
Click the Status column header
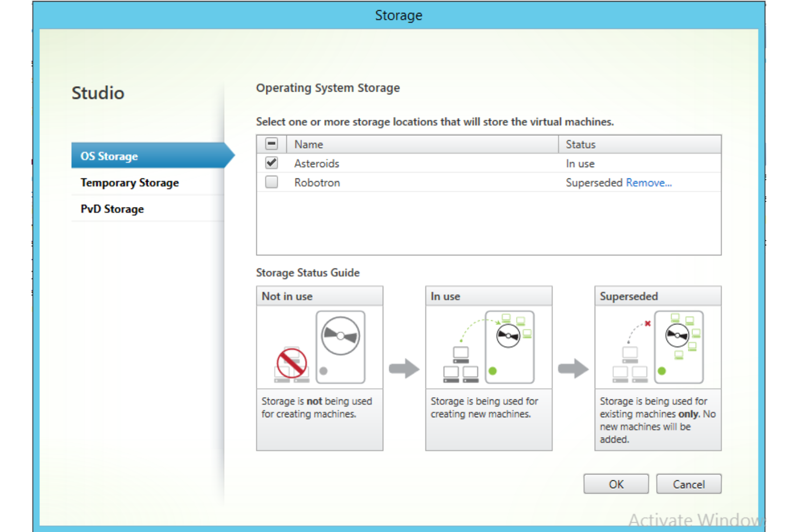point(580,144)
